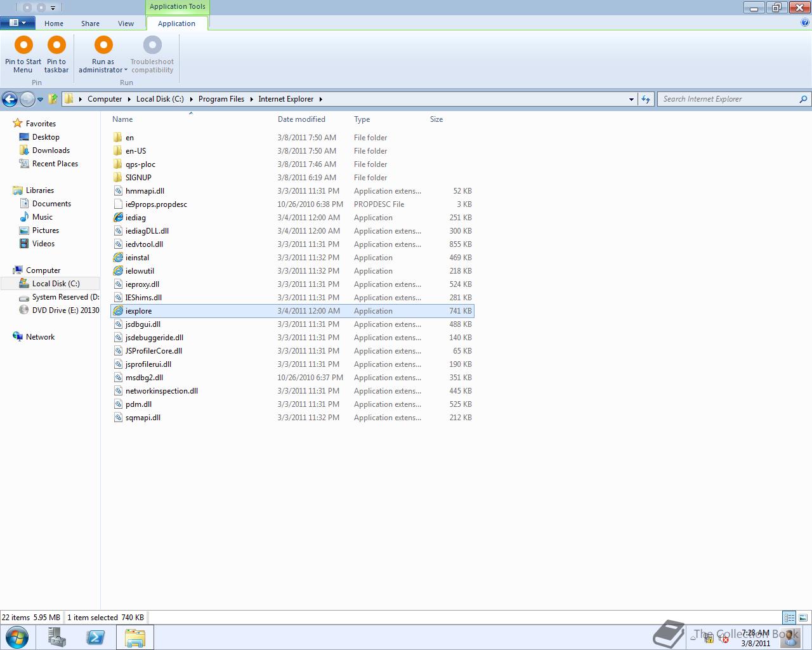Select the iexplore application icon
Screen dimensions: 812x650
click(x=118, y=311)
